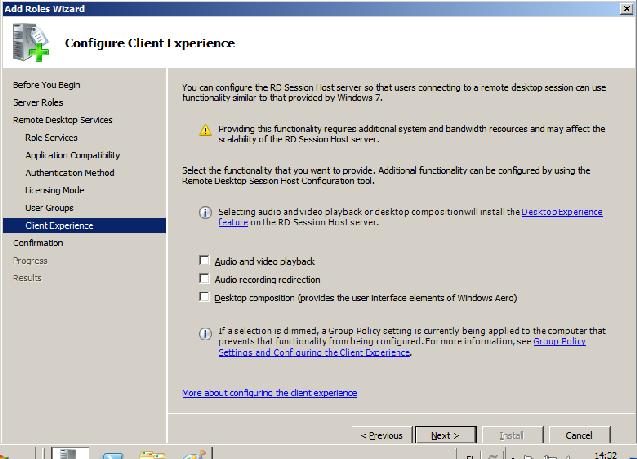Open the Remote Desktop Services step
637x459 pixels.
pyautogui.click(x=63, y=120)
